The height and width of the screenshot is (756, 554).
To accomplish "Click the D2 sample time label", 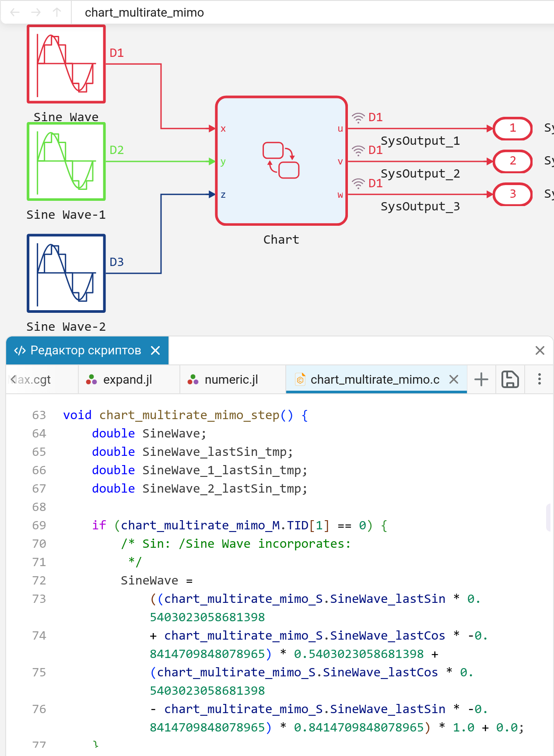I will (117, 150).
